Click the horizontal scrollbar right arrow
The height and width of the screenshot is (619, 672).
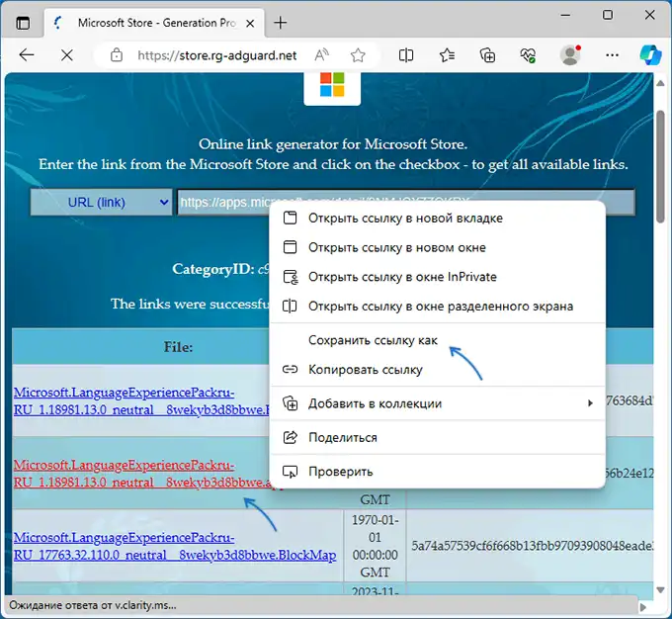coord(642,606)
